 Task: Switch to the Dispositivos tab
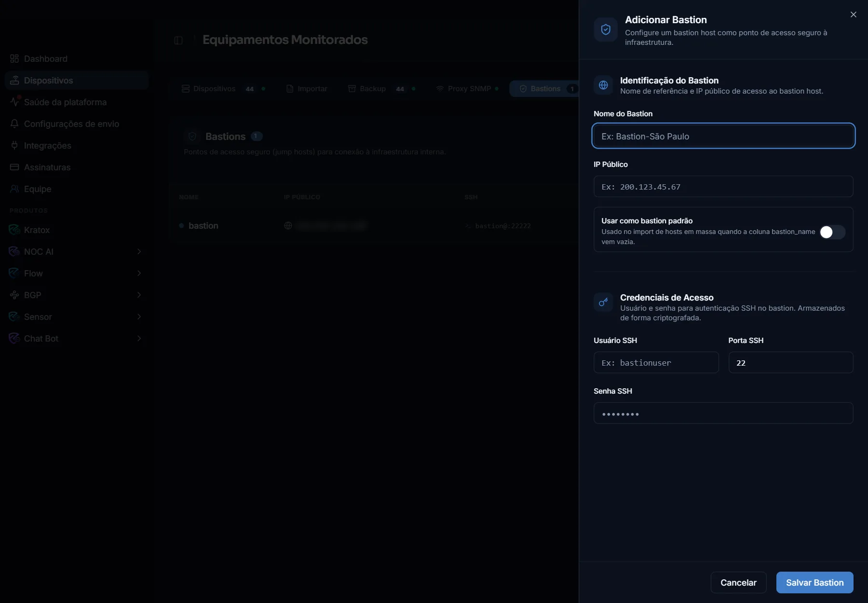click(x=223, y=89)
